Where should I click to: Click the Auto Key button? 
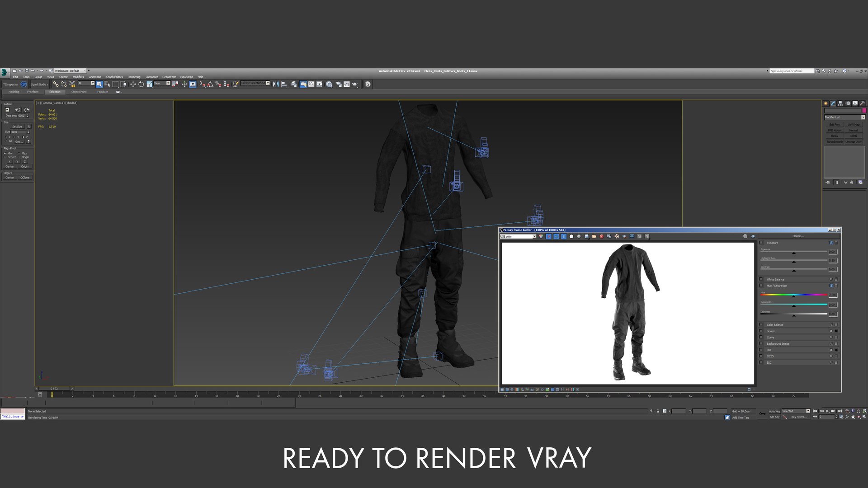tap(774, 411)
